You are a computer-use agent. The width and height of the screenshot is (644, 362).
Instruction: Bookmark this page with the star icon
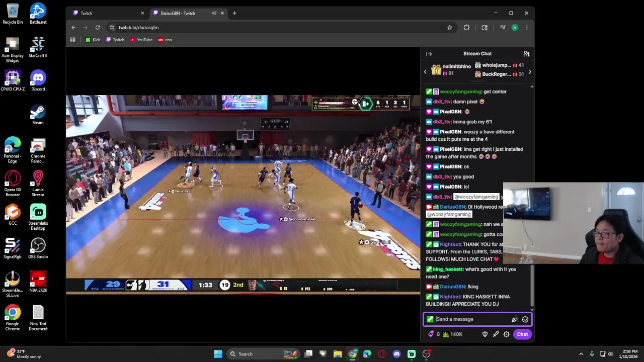450,28
